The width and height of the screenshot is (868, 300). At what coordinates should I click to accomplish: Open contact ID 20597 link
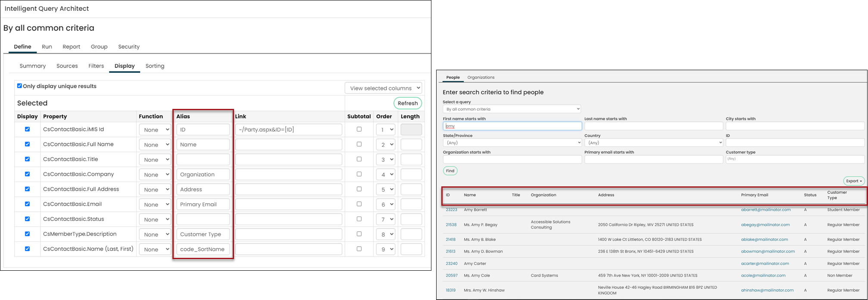(x=452, y=275)
